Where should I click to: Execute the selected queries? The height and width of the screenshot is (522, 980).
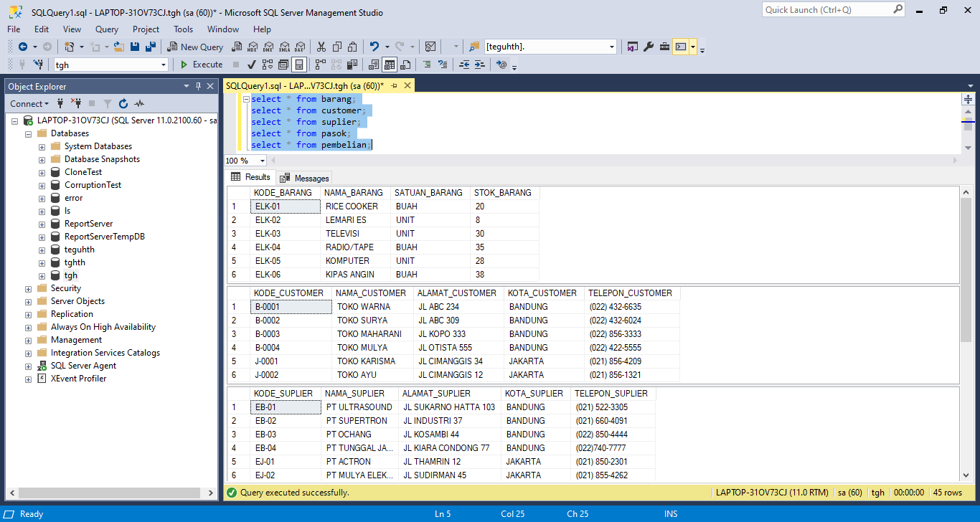(201, 65)
